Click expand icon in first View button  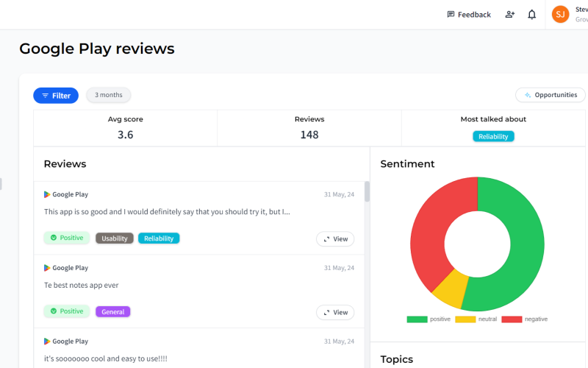326,239
